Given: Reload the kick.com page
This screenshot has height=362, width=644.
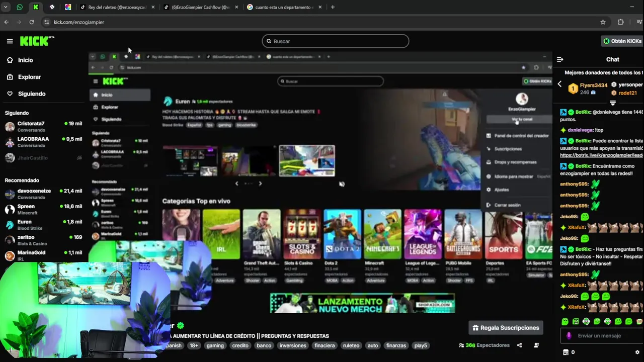Looking at the screenshot, I should pos(32,22).
